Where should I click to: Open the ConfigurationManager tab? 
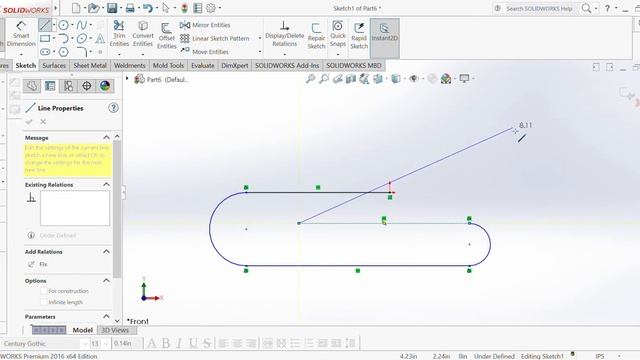pos(68,86)
